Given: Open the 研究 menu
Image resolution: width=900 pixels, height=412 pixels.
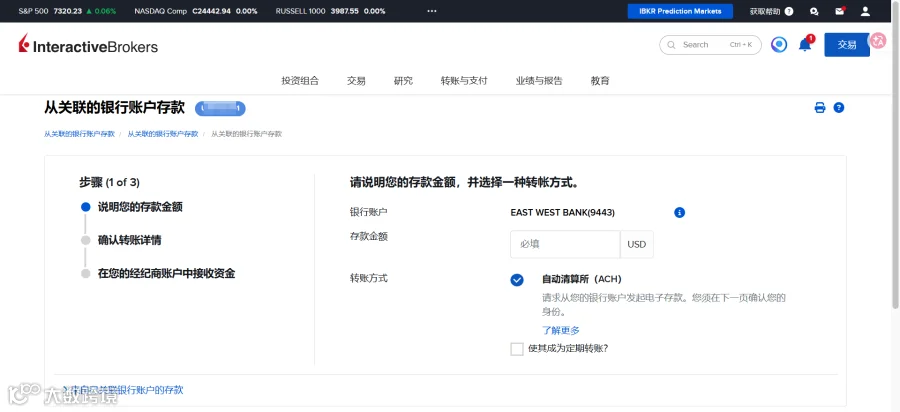Looking at the screenshot, I should point(403,81).
